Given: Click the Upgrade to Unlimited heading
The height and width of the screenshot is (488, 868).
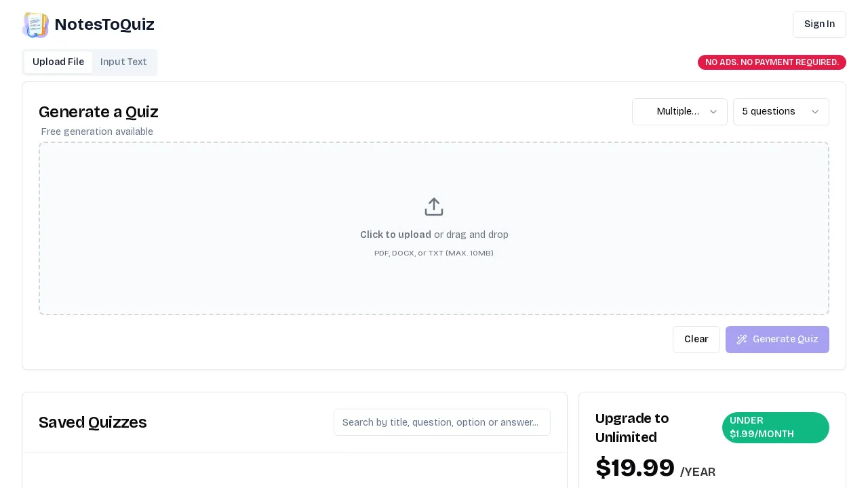Looking at the screenshot, I should point(632,428).
